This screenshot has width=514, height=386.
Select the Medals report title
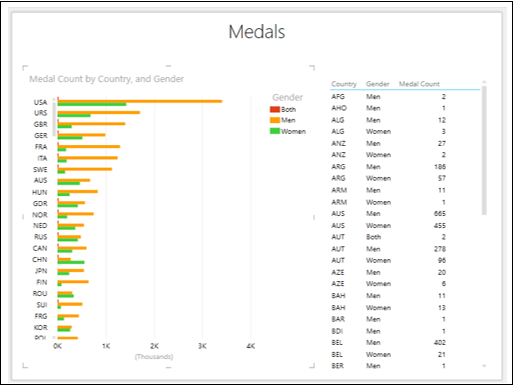pyautogui.click(x=257, y=32)
